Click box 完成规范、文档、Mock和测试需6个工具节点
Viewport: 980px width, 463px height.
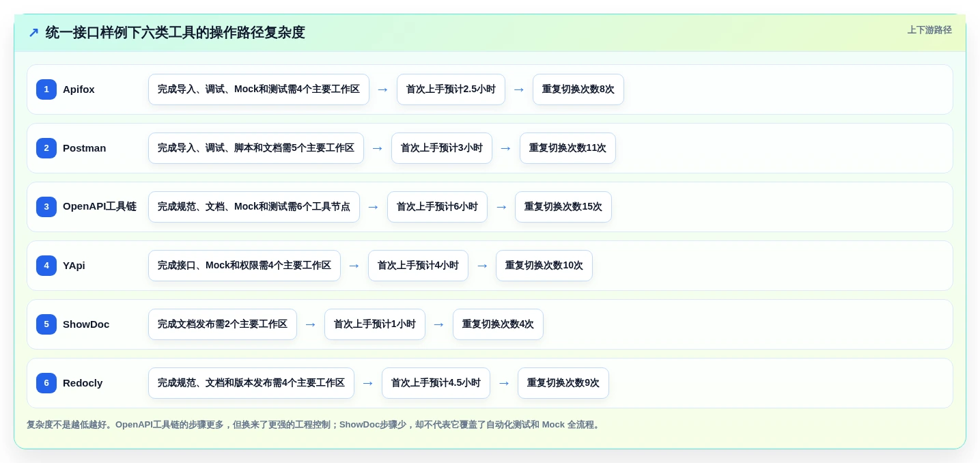pyautogui.click(x=254, y=207)
